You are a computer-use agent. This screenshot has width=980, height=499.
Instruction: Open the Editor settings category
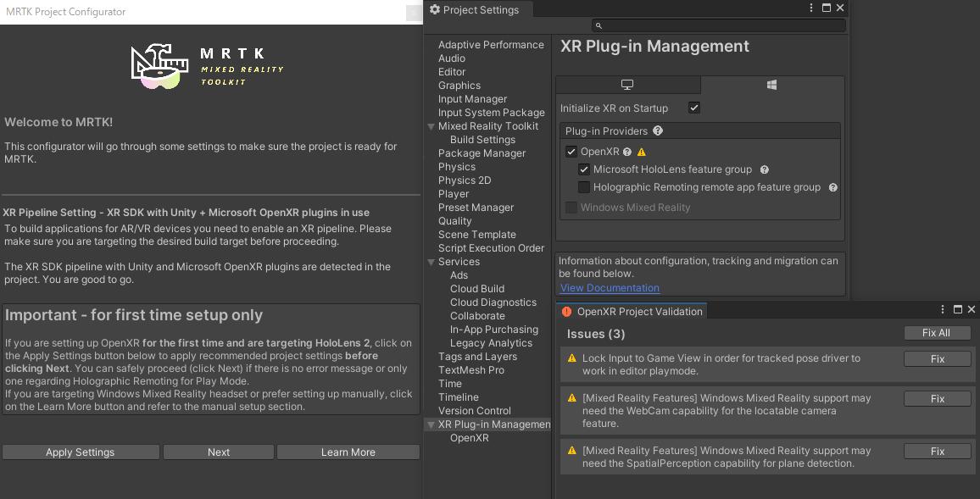[x=451, y=72]
